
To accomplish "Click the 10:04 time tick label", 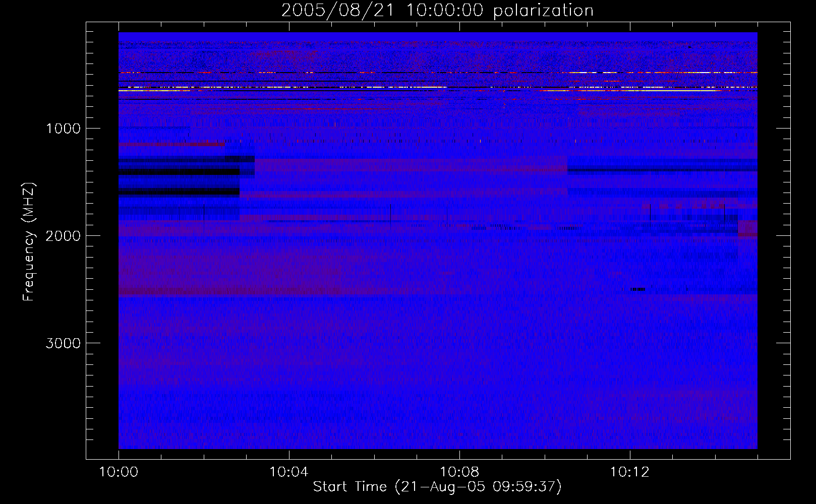I will pos(289,472).
